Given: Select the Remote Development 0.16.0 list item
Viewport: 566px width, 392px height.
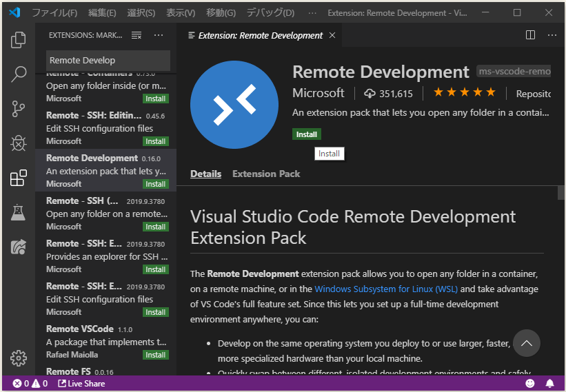Looking at the screenshot, I should tap(105, 170).
